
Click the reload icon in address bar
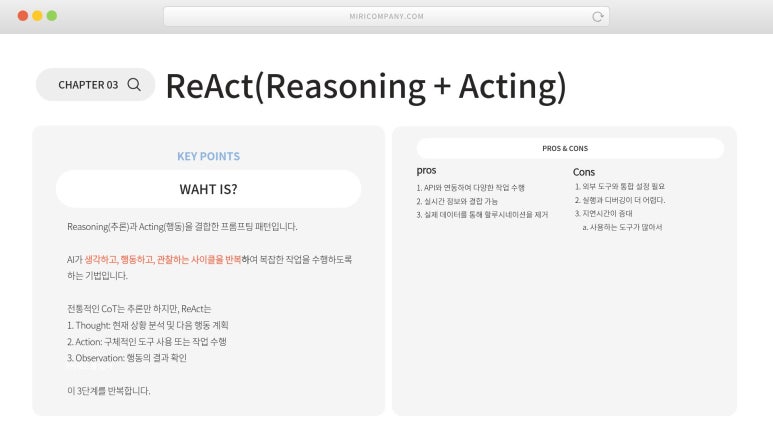tap(597, 17)
